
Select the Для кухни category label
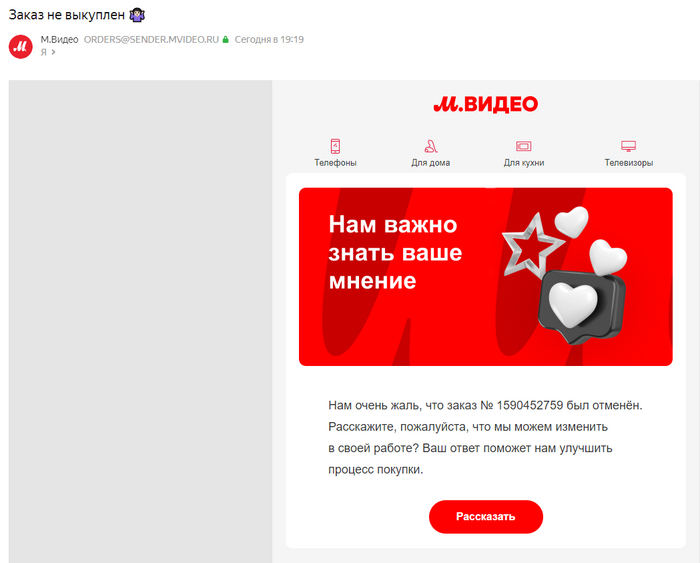[x=524, y=163]
